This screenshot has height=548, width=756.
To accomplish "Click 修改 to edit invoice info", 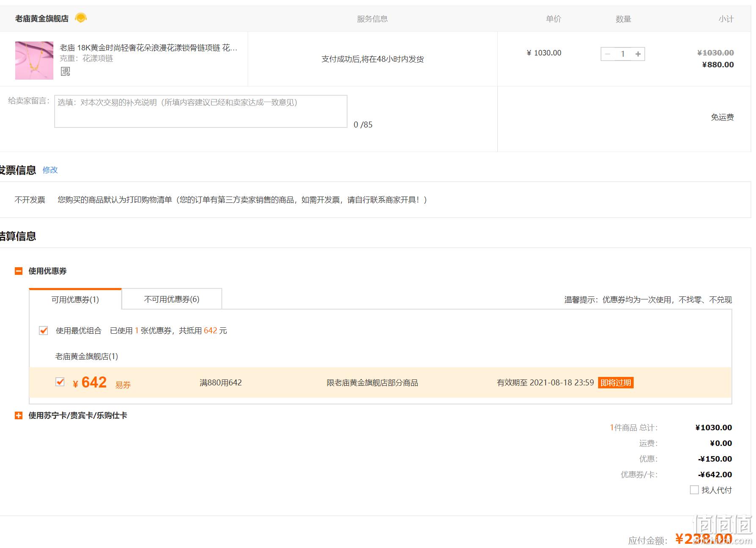I will click(50, 170).
